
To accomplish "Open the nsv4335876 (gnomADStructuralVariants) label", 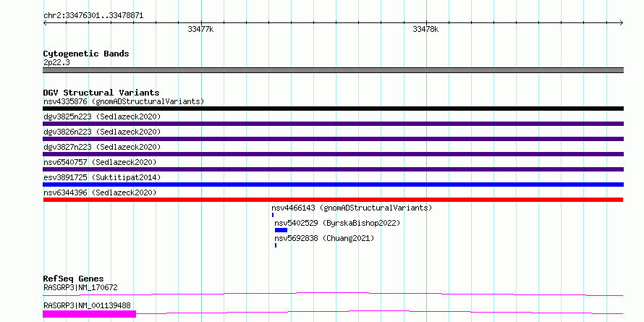I will click(124, 101).
